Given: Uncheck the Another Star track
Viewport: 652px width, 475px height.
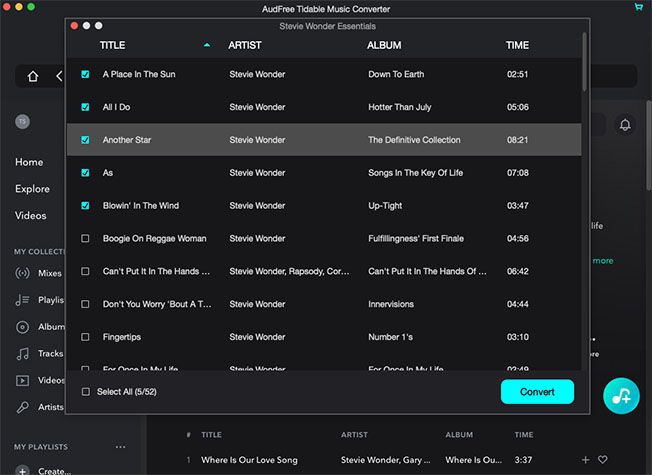Looking at the screenshot, I should [85, 140].
